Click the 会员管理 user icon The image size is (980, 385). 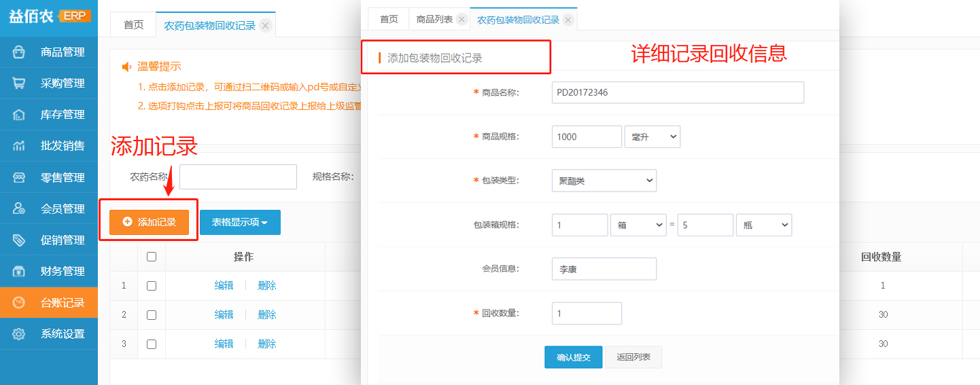[19, 208]
